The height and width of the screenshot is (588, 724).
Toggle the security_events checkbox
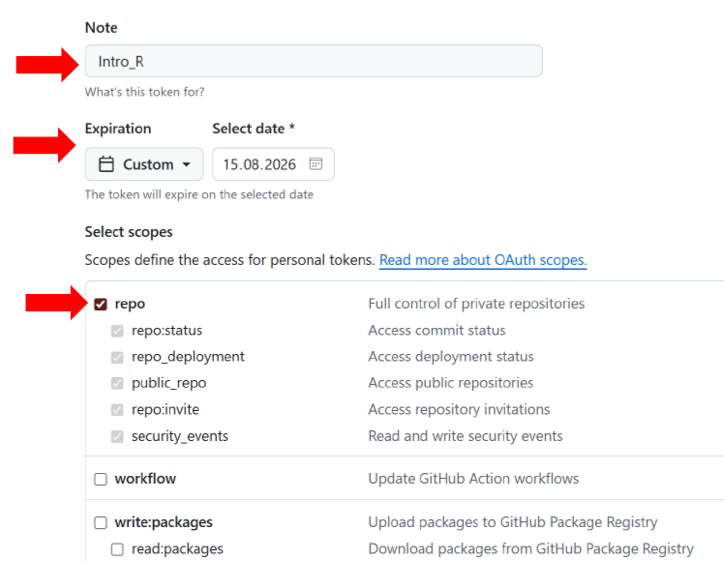click(x=117, y=436)
